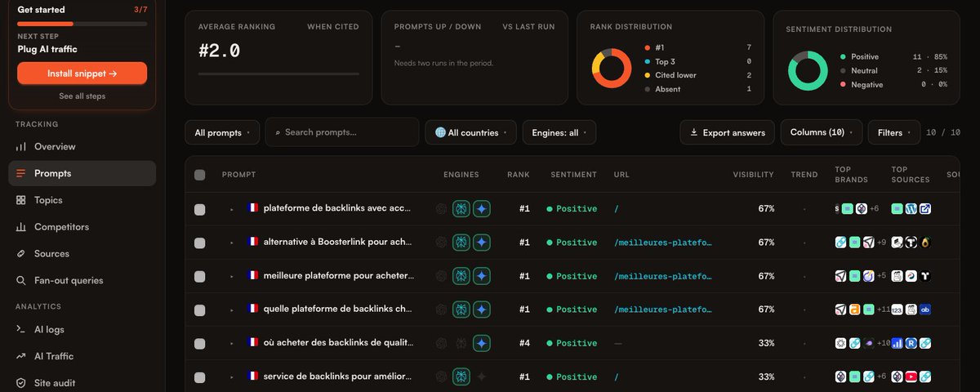This screenshot has height=392, width=980.
Task: Click the '#4' rank in 'où acheter' row
Action: point(524,343)
